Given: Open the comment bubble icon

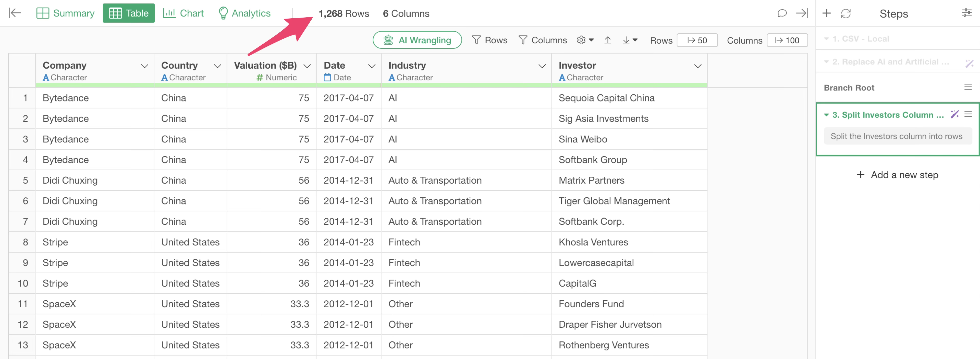Looking at the screenshot, I should (x=782, y=13).
